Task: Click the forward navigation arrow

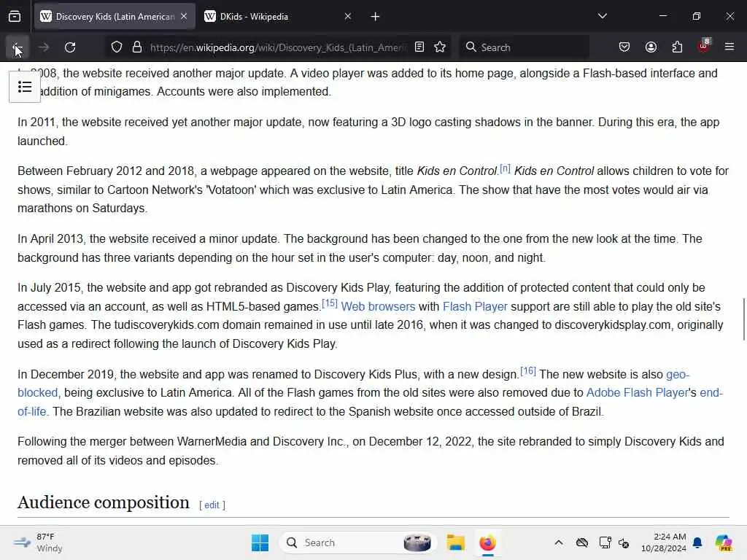Action: (x=44, y=47)
